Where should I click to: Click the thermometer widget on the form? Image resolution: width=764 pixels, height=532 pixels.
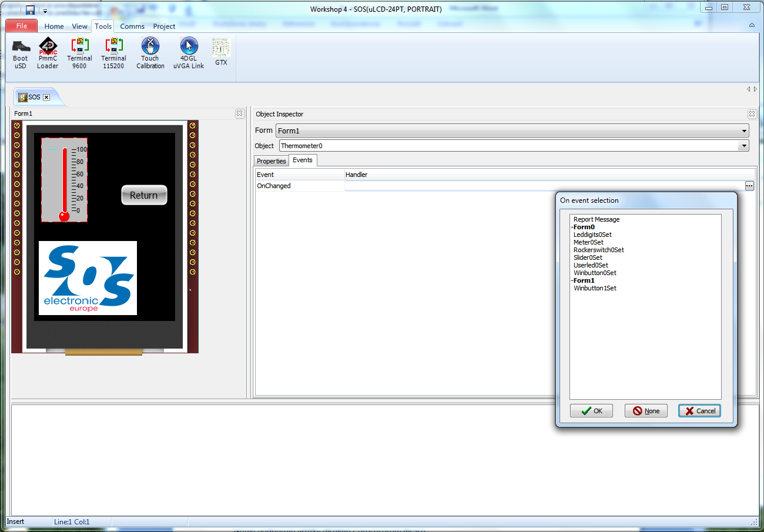click(64, 180)
